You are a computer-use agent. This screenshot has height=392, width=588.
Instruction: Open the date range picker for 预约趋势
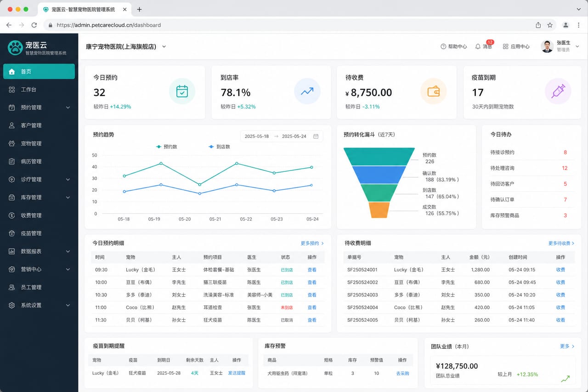[x=282, y=136]
